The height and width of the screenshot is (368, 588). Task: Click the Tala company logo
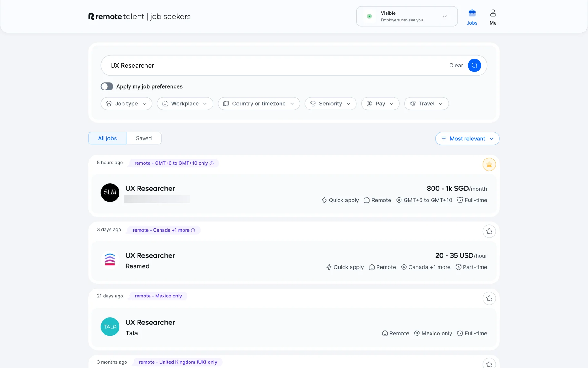pyautogui.click(x=110, y=327)
